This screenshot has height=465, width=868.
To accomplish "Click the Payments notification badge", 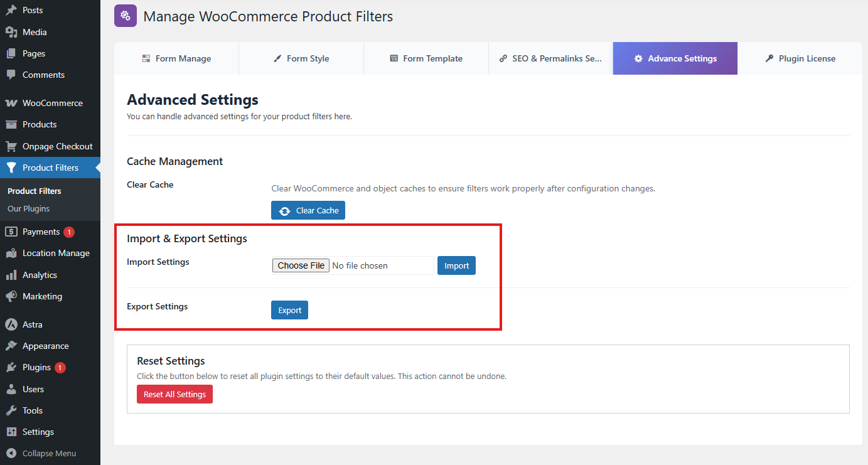I will pos(69,232).
